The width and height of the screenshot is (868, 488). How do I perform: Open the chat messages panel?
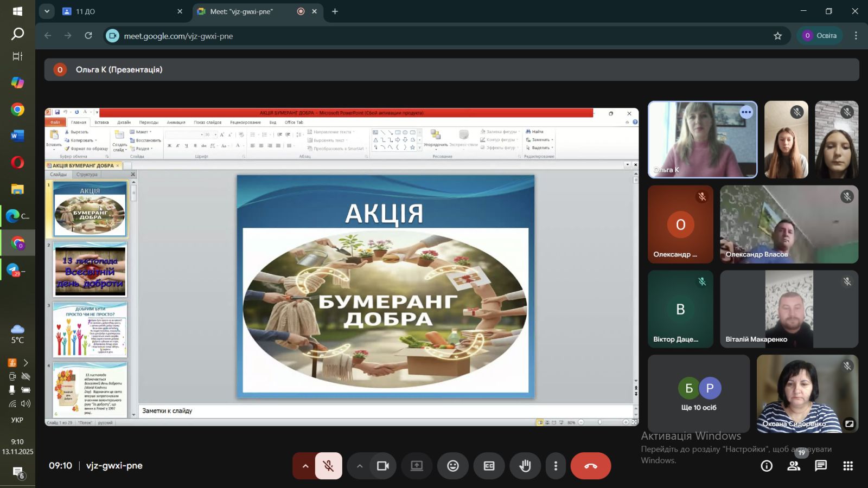click(x=820, y=466)
